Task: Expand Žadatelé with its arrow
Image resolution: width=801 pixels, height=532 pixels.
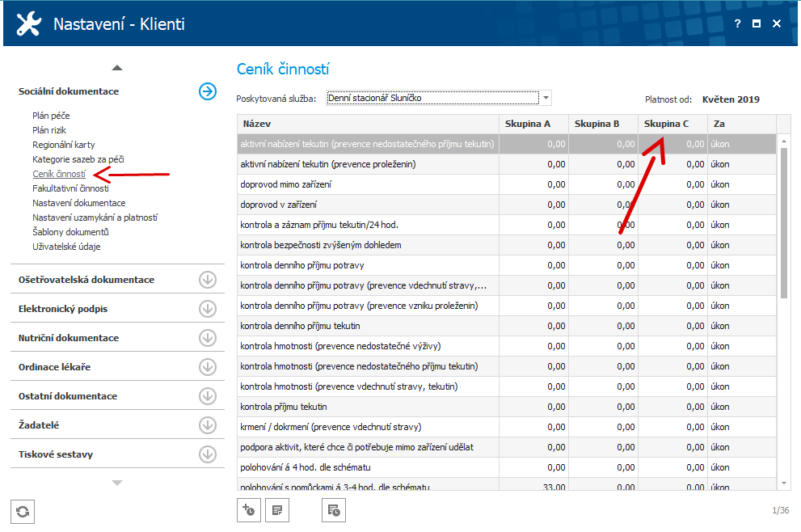Action: click(208, 425)
